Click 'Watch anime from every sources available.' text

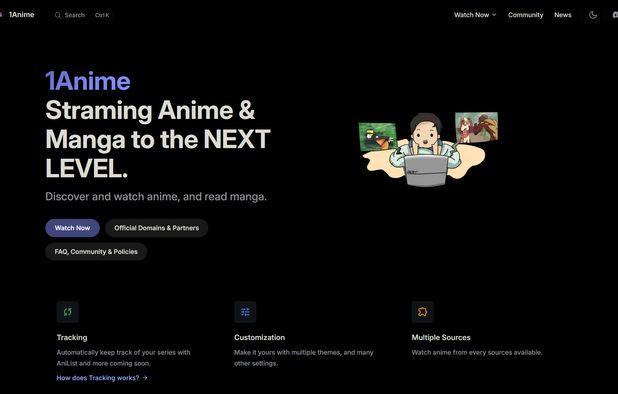click(x=477, y=352)
